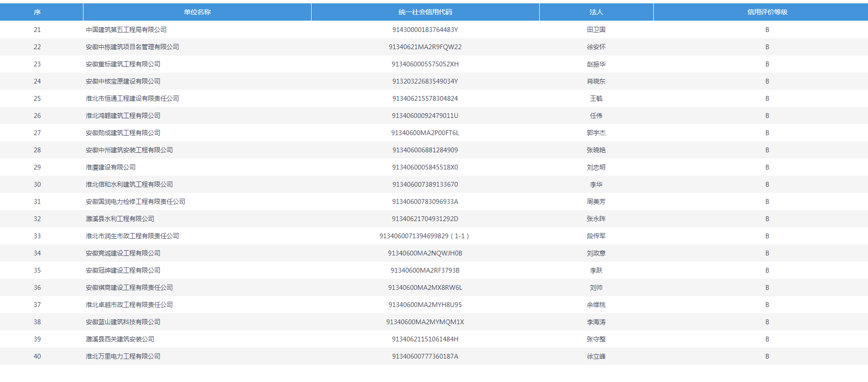
Task: Open 中国建筑第五工程局有限公司 company entry
Action: coord(126,30)
